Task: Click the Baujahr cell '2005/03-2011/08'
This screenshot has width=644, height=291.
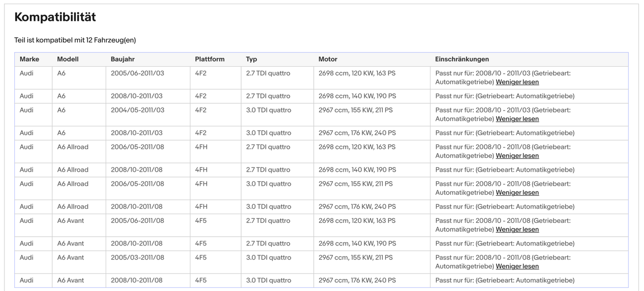Action: click(x=137, y=258)
